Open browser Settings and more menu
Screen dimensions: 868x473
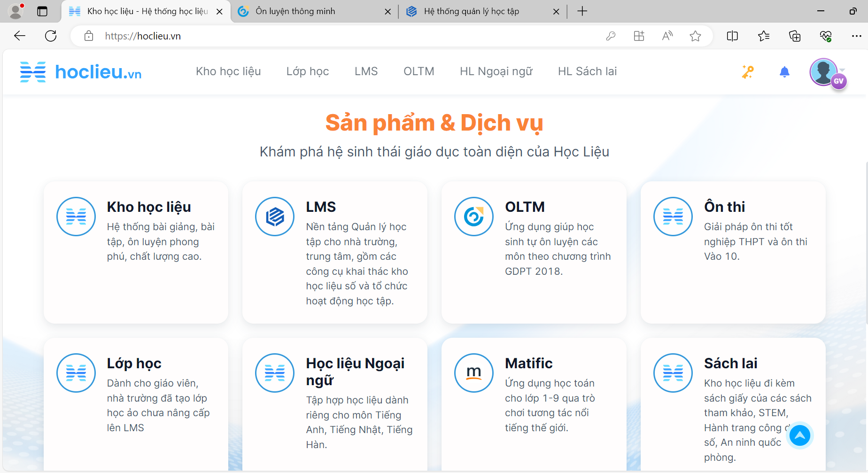[x=856, y=36]
